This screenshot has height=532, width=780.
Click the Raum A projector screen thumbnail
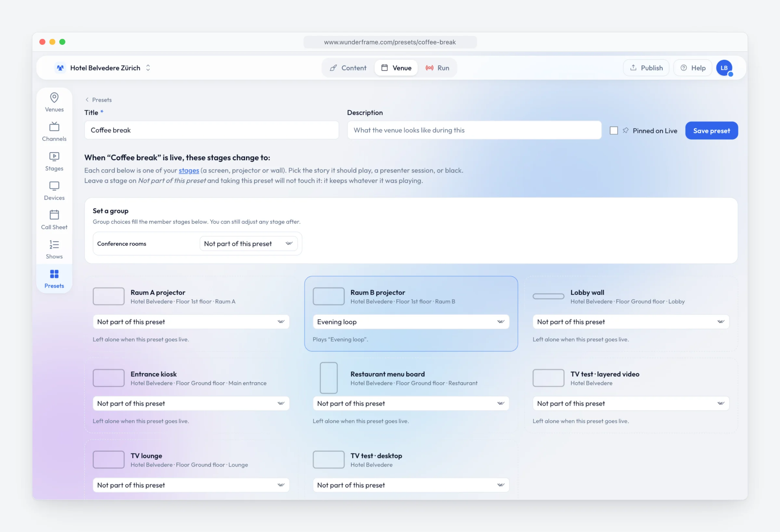pos(109,296)
